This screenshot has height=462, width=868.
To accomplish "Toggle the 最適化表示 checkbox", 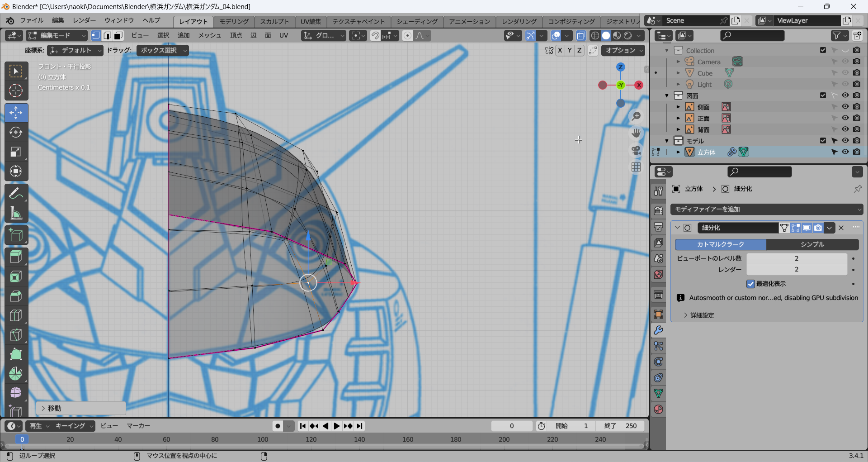I will (751, 284).
